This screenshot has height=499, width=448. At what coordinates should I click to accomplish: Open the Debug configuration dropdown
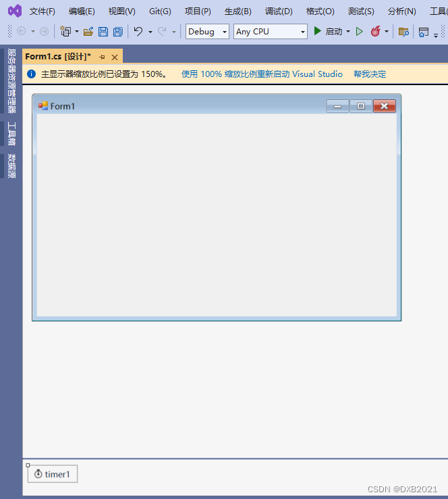207,32
